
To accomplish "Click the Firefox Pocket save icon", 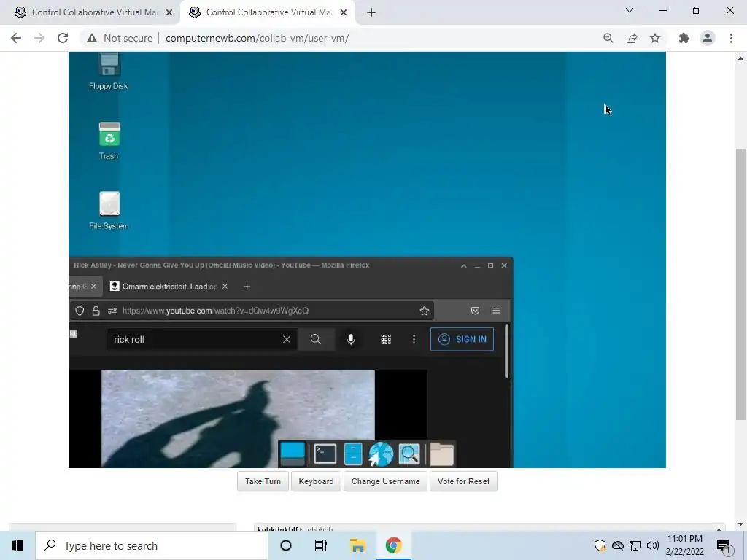I will [475, 311].
